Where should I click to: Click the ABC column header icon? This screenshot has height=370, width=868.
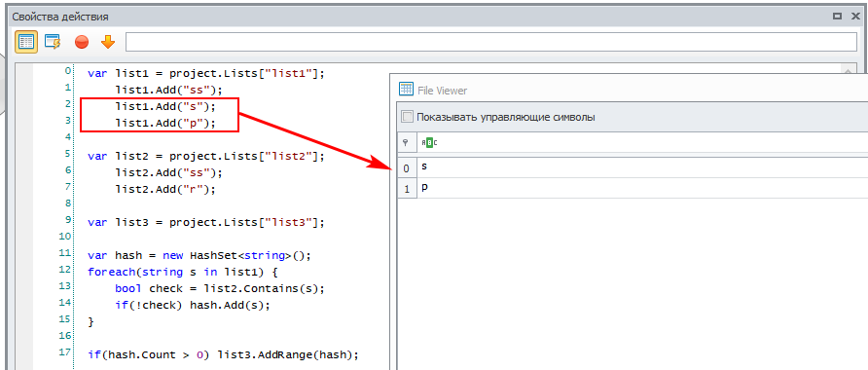(x=429, y=143)
